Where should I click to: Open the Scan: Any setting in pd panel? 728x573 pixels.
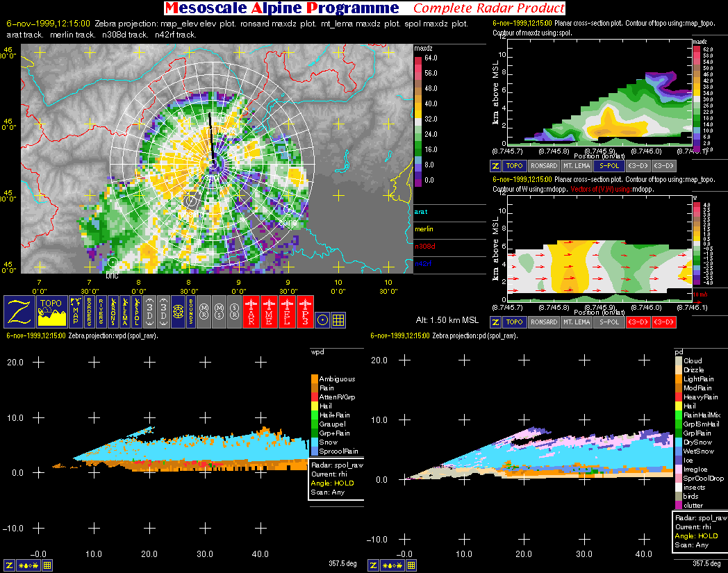pos(691,545)
